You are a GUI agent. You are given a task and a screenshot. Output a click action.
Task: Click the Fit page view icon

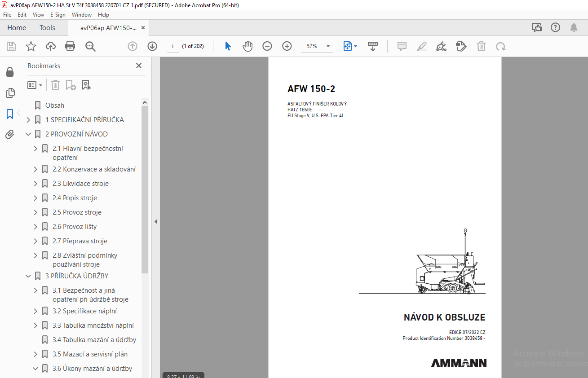[348, 46]
